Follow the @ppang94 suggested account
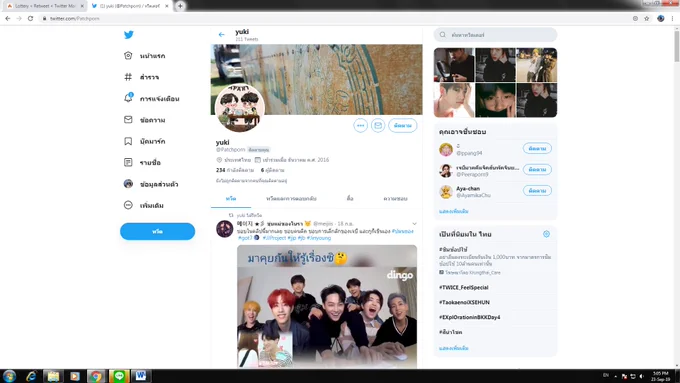Viewport: 680px width, 383px height. point(537,148)
